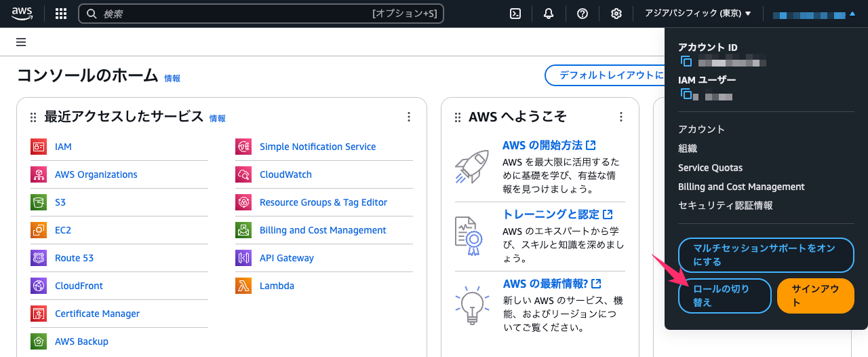Focus the 検索 search input field
Screen dimensions: 868x357
click(261, 14)
